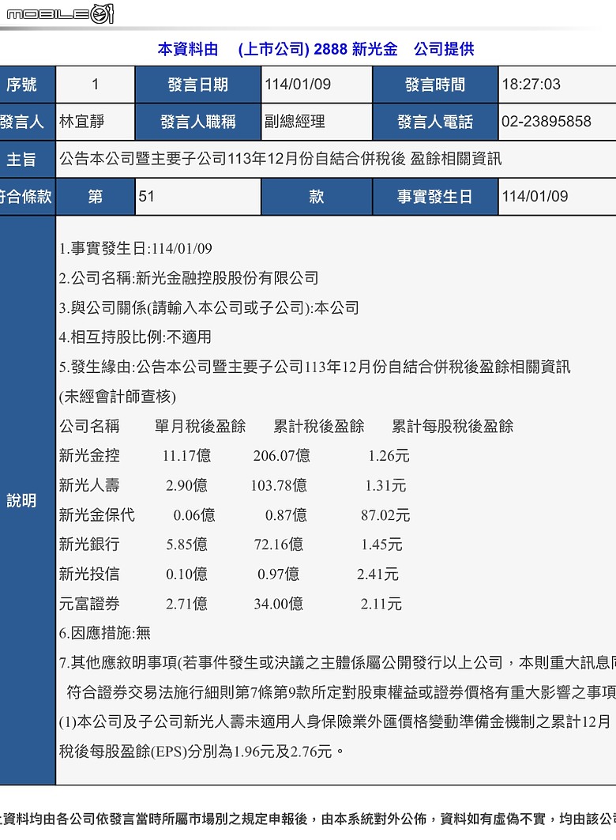This screenshot has height=840, width=616.
Task: Select the row label '新光投信'
Action: [x=89, y=574]
